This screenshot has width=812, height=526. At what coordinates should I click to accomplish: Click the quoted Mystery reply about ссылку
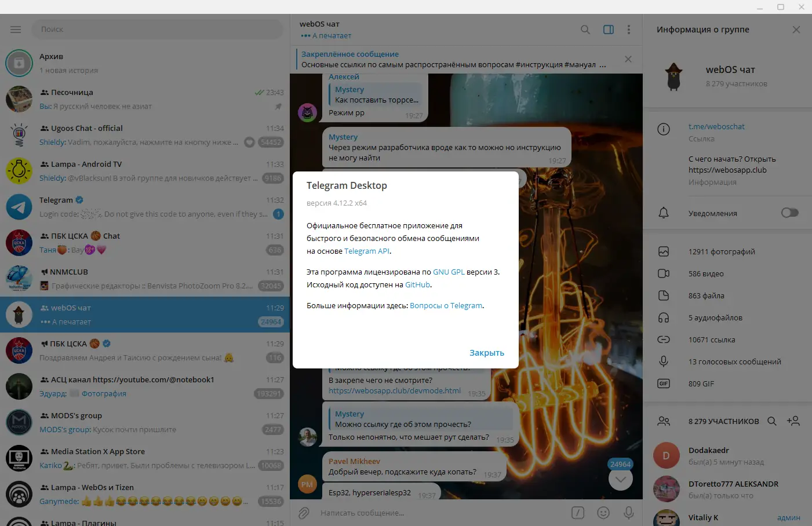pos(421,419)
